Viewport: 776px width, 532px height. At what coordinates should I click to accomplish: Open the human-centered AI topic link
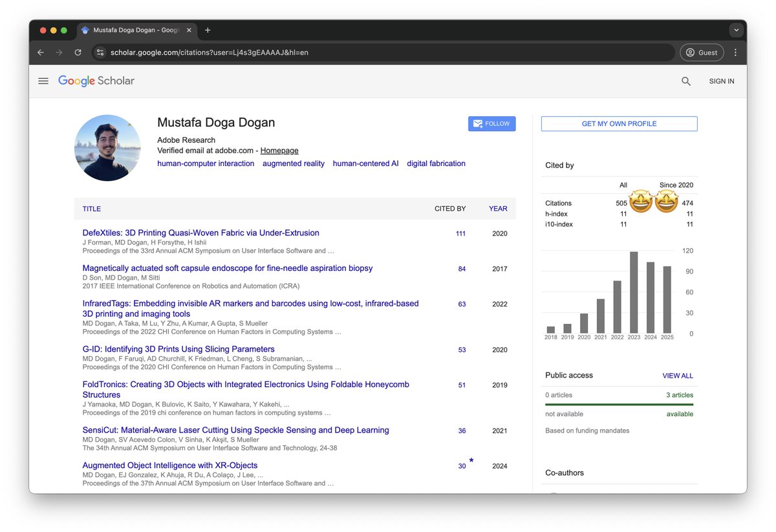click(x=365, y=164)
